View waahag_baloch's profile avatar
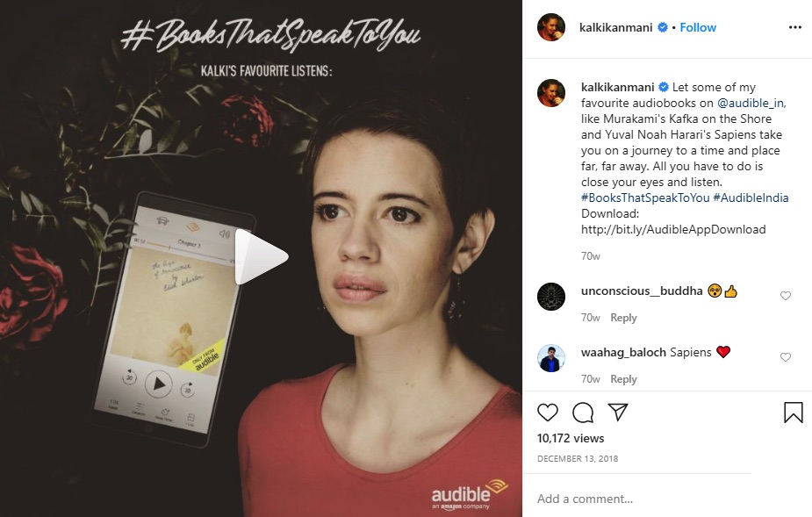This screenshot has height=517, width=812. coord(551,358)
